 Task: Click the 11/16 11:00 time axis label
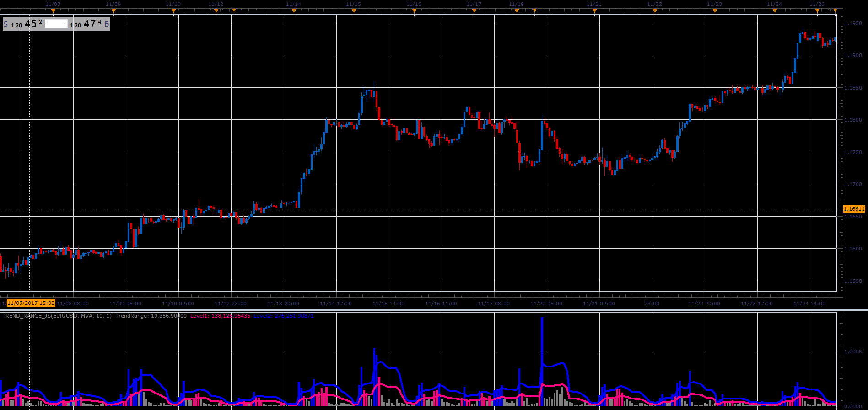point(441,304)
